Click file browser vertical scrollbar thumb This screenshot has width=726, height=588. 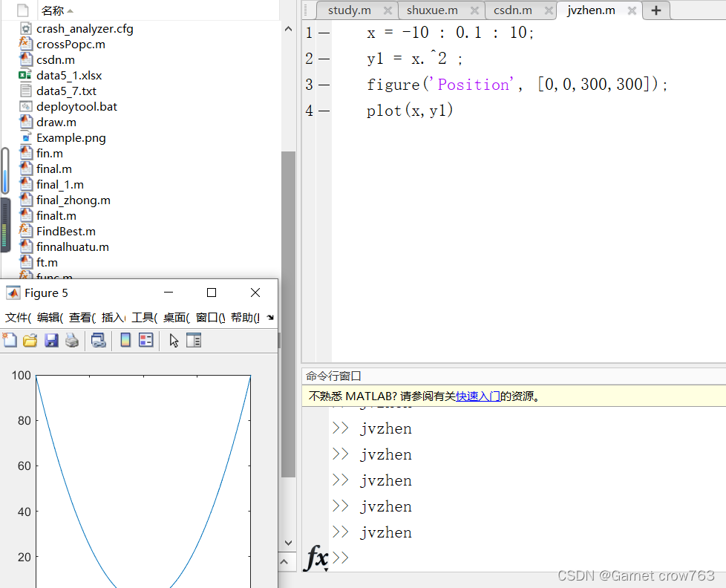pos(288,314)
